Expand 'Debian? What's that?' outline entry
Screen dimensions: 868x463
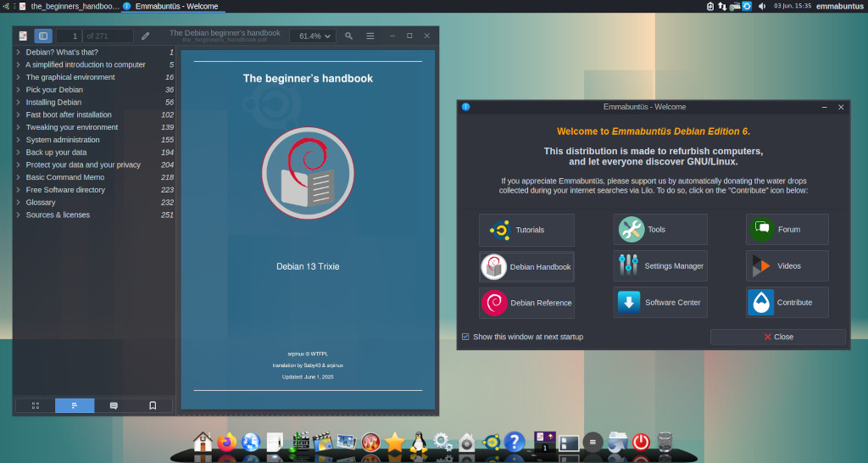[19, 52]
